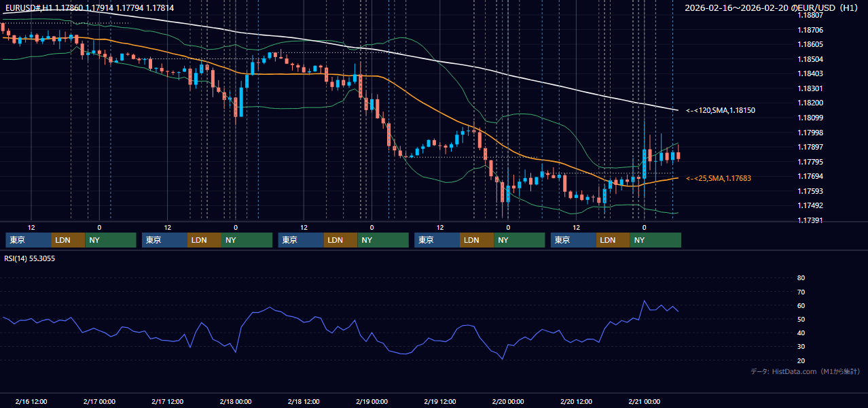Image resolution: width=868 pixels, height=408 pixels.
Task: Select price level 1.17593 on the axis
Action: point(810,191)
